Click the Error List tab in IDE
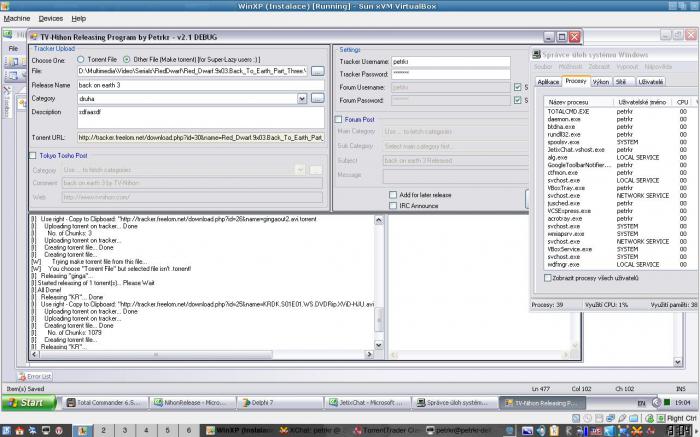 tap(35, 376)
